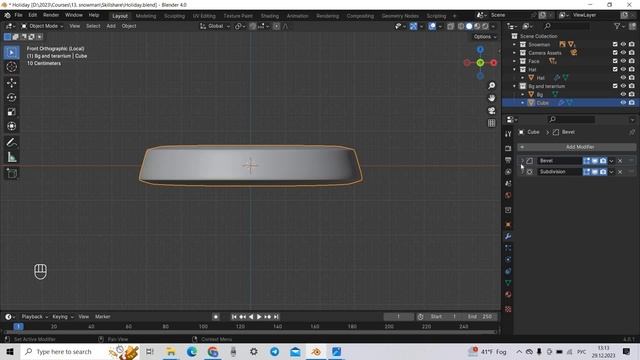
Task: Switch to solid viewport shading
Action: pos(469,26)
